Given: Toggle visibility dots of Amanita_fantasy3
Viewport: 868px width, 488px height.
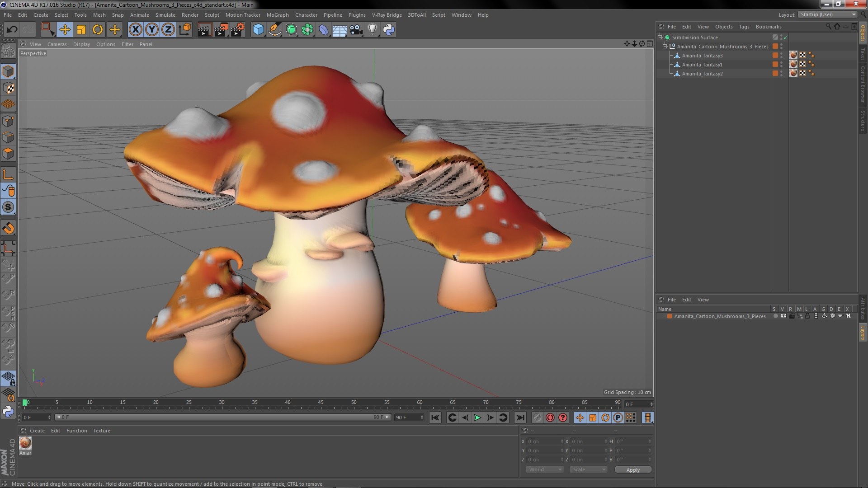Looking at the screenshot, I should pyautogui.click(x=782, y=56).
